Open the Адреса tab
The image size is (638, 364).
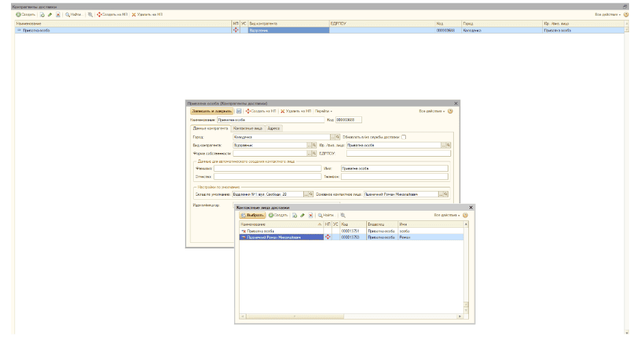click(273, 128)
